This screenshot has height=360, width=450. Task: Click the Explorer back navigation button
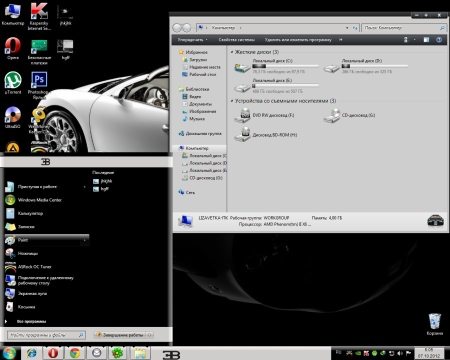coord(177,28)
